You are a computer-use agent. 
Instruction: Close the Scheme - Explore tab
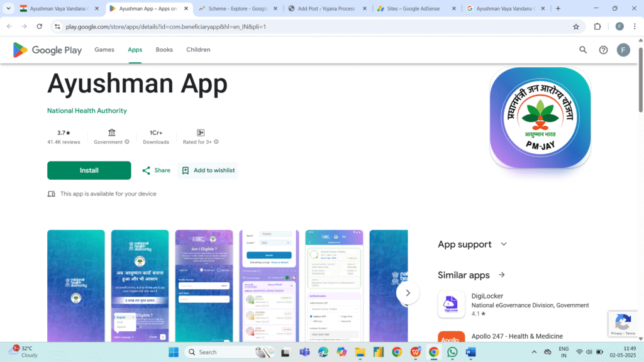coord(275,8)
